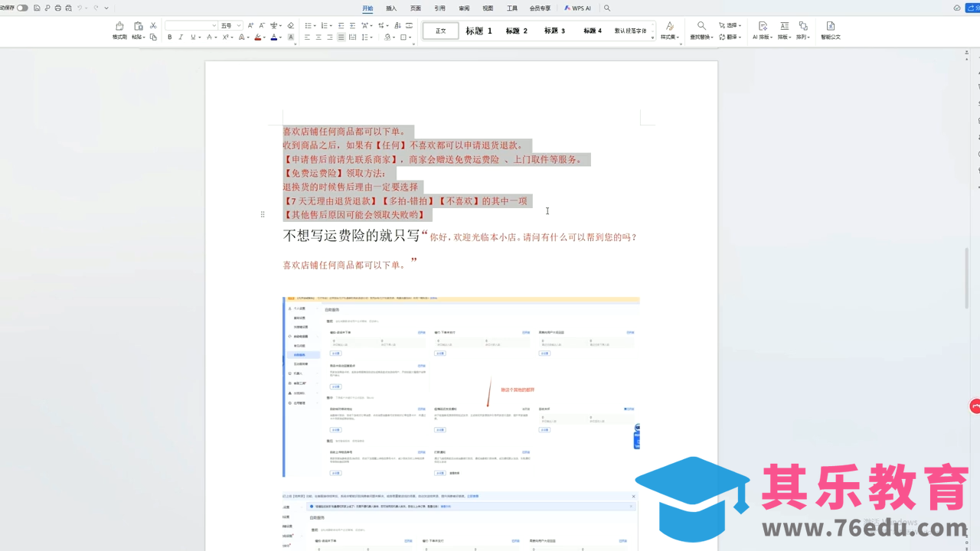Screen dimensions: 980x551
Task: Clear formatting with the eraser icon
Action: click(x=291, y=25)
